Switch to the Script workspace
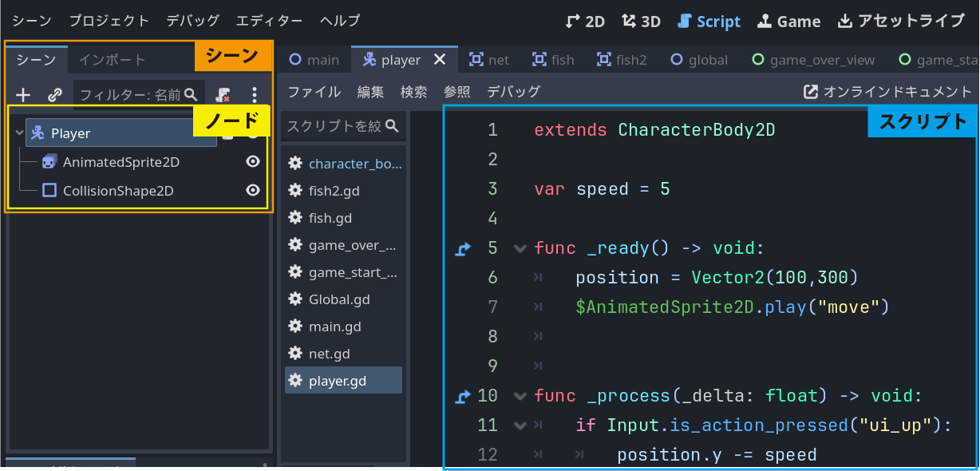Viewport: 980px width, 471px height. pyautogui.click(x=709, y=22)
